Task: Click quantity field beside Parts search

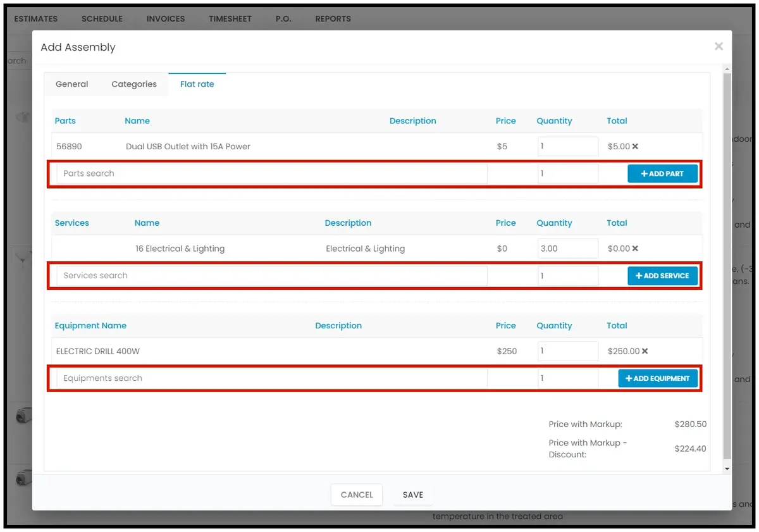Action: pos(568,174)
